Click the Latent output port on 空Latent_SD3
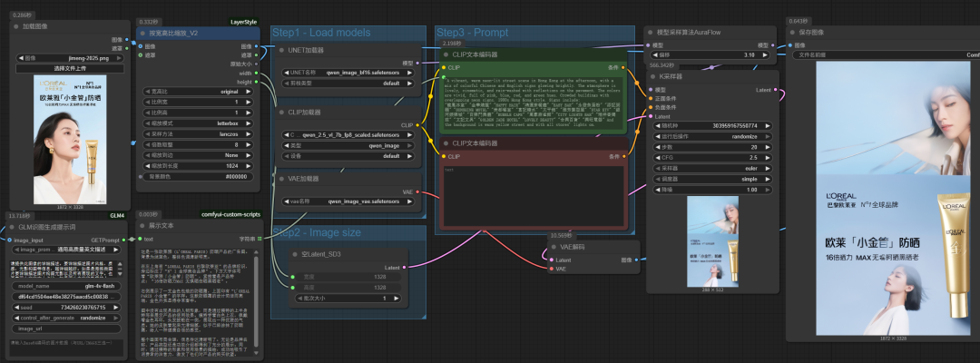The image size is (980, 363). tap(404, 268)
